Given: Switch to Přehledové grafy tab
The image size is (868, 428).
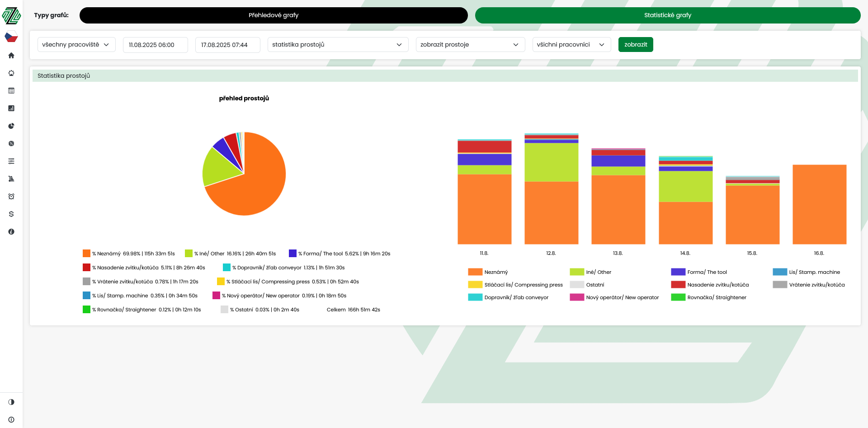Looking at the screenshot, I should (x=274, y=15).
